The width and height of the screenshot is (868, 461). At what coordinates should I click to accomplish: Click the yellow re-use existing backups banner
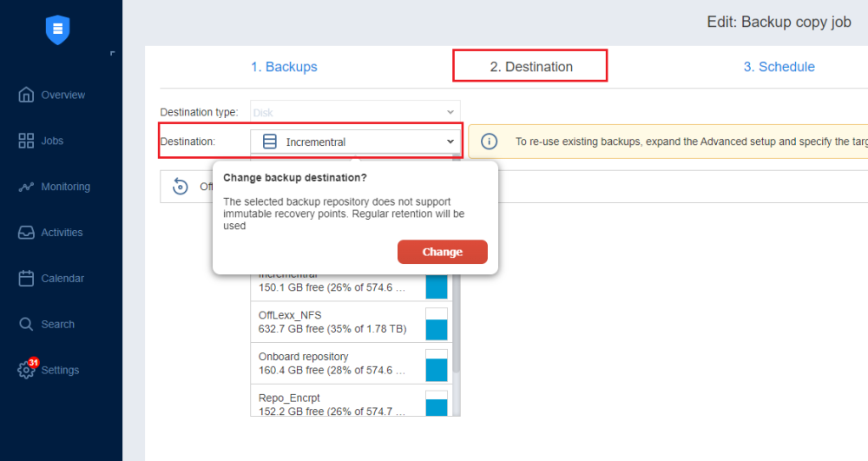point(668,142)
